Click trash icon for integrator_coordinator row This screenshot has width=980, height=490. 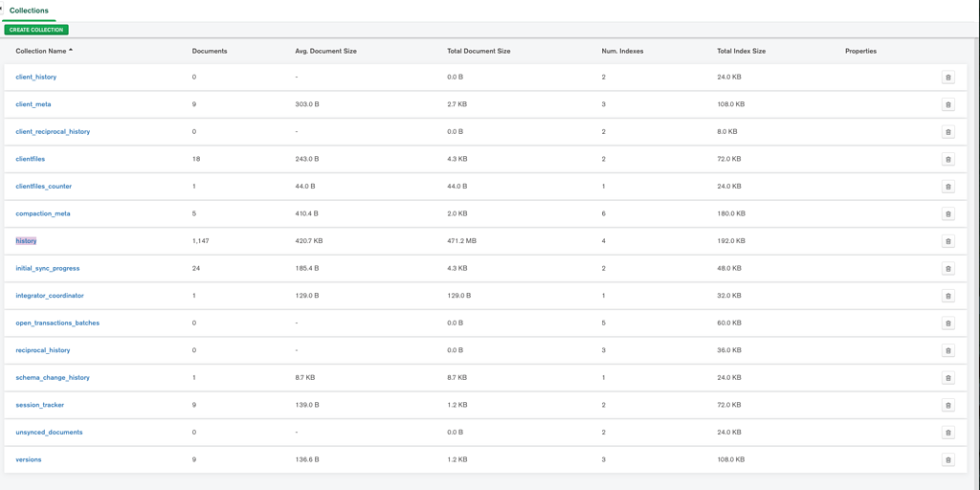pos(947,296)
